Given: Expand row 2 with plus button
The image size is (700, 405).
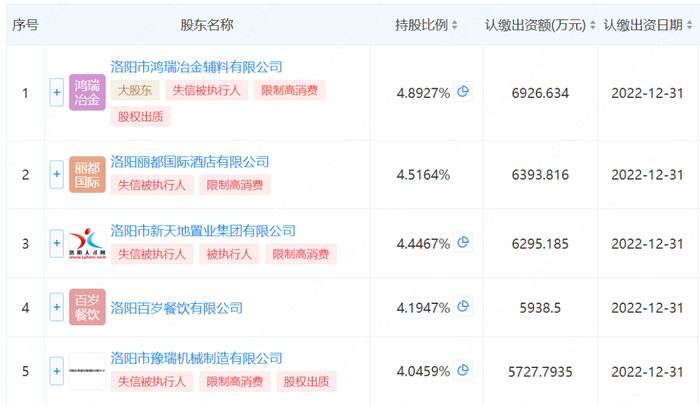Looking at the screenshot, I should point(57,174).
